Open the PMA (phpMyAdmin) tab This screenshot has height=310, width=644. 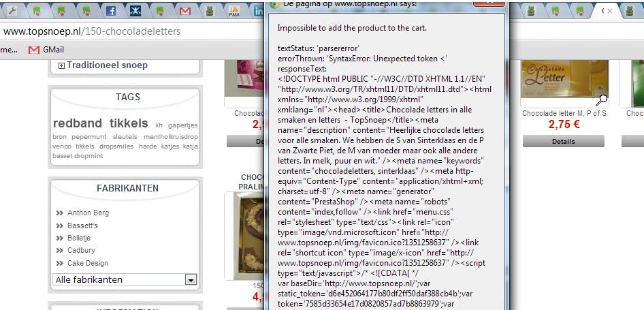[234, 11]
